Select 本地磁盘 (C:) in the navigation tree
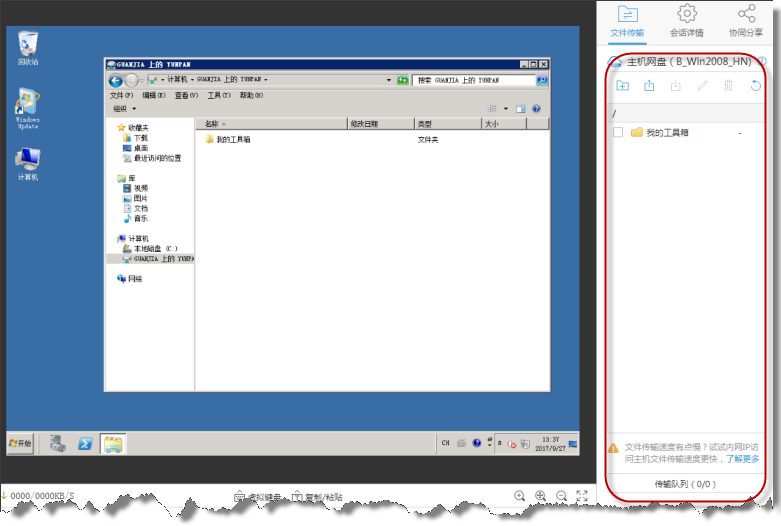 click(x=156, y=248)
